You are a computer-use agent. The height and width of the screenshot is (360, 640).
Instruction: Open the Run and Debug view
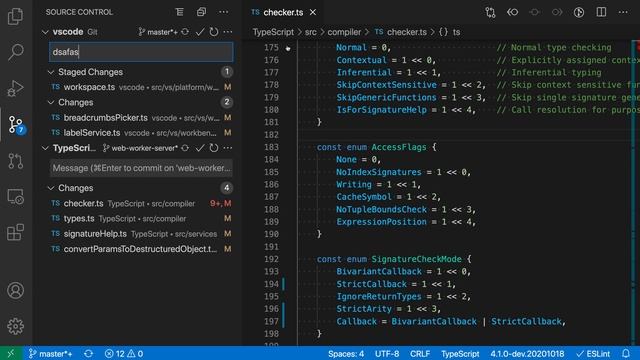tap(15, 88)
